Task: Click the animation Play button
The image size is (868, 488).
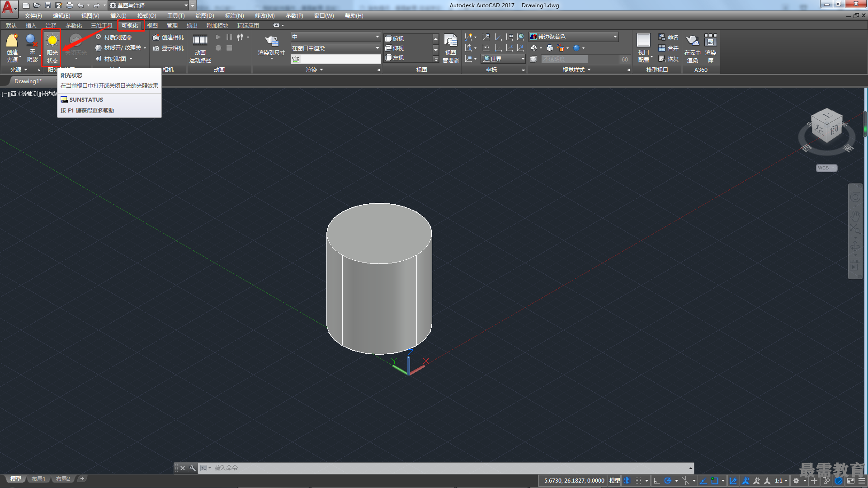Action: click(x=218, y=37)
